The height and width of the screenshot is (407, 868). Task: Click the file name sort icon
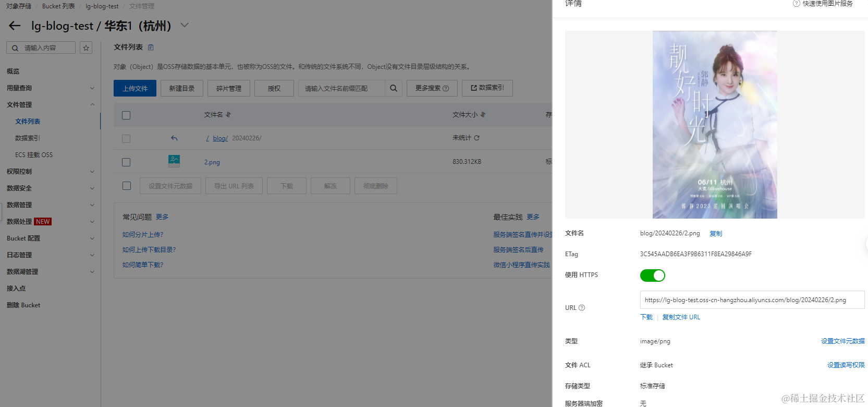pyautogui.click(x=228, y=114)
